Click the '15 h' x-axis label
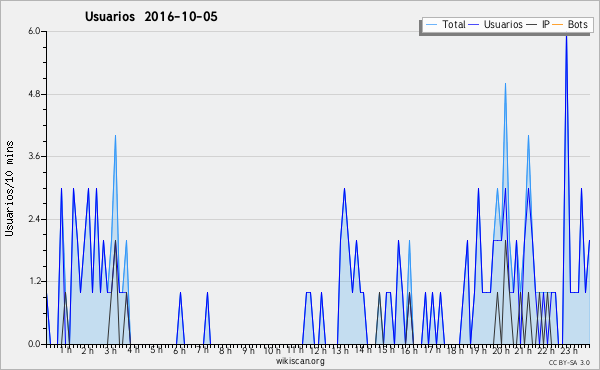 pyautogui.click(x=386, y=350)
